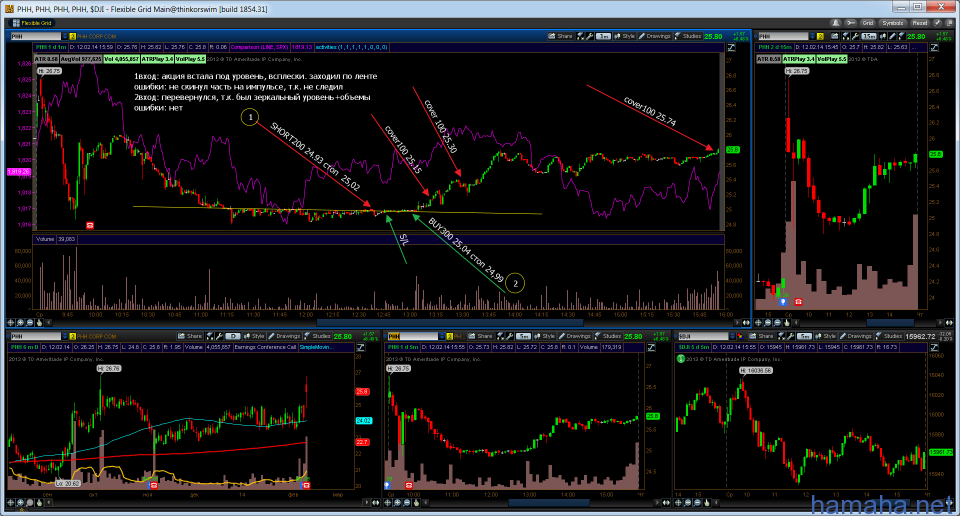Open the Flexible Grid tab
960x516 pixels.
[32, 23]
